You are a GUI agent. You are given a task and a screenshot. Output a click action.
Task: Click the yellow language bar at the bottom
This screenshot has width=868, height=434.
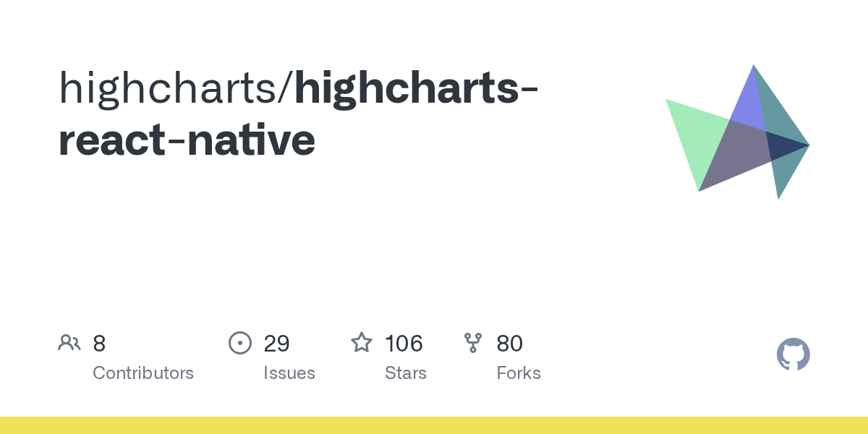pyautogui.click(x=434, y=425)
